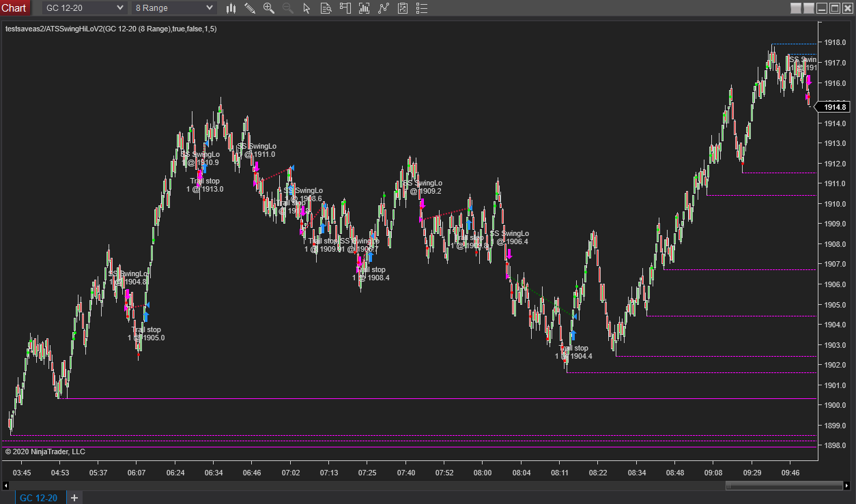Viewport: 856px width, 504px height.
Task: Open the data series bars icon
Action: click(x=364, y=8)
